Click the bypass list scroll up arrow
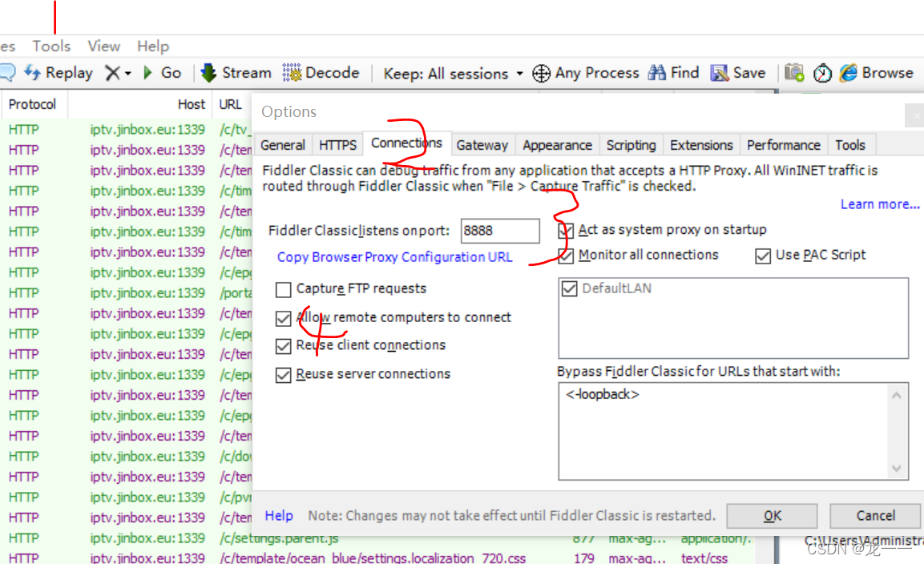The height and width of the screenshot is (564, 924). click(897, 396)
